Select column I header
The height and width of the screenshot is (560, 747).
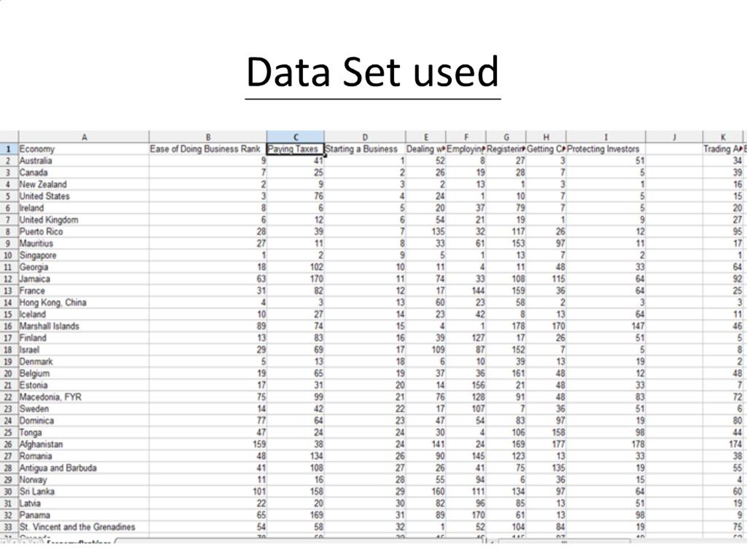[x=605, y=137]
